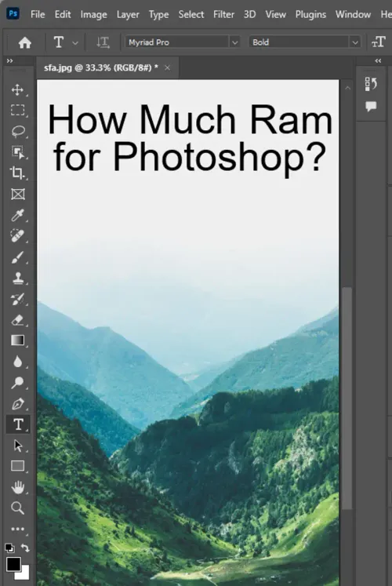
Task: Select the Eyedropper tool
Action: [x=17, y=215]
